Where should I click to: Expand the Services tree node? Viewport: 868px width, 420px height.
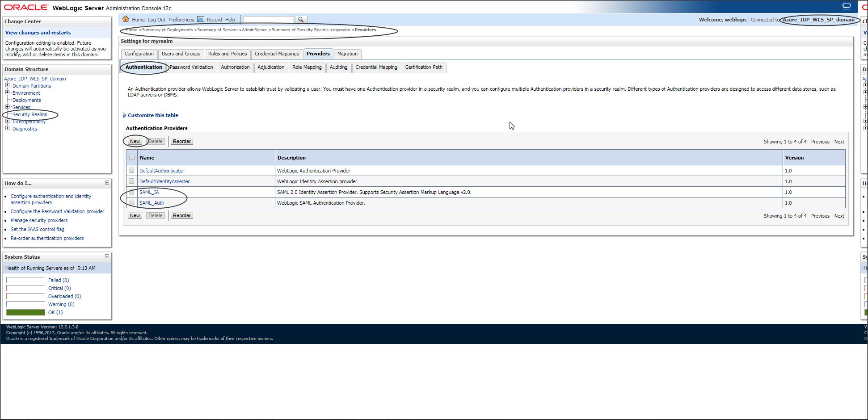(x=7, y=107)
